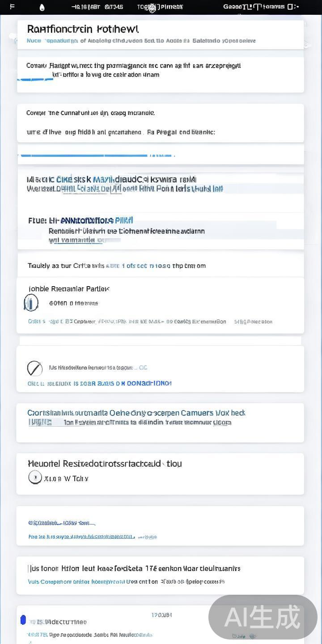
Task: Click the small icons at bottom-right of last card
Action: tap(243, 636)
